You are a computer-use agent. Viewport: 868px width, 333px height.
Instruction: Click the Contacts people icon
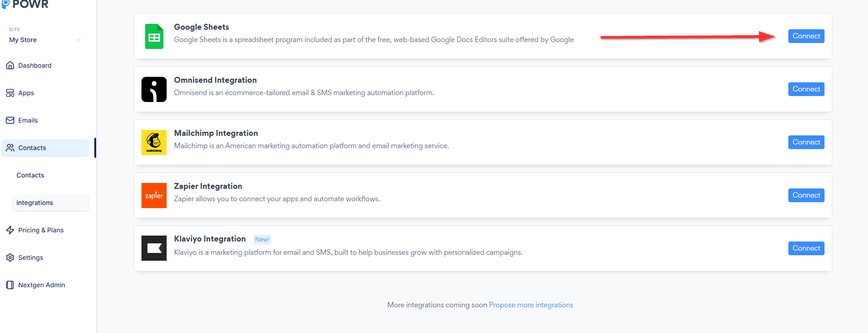(10, 148)
